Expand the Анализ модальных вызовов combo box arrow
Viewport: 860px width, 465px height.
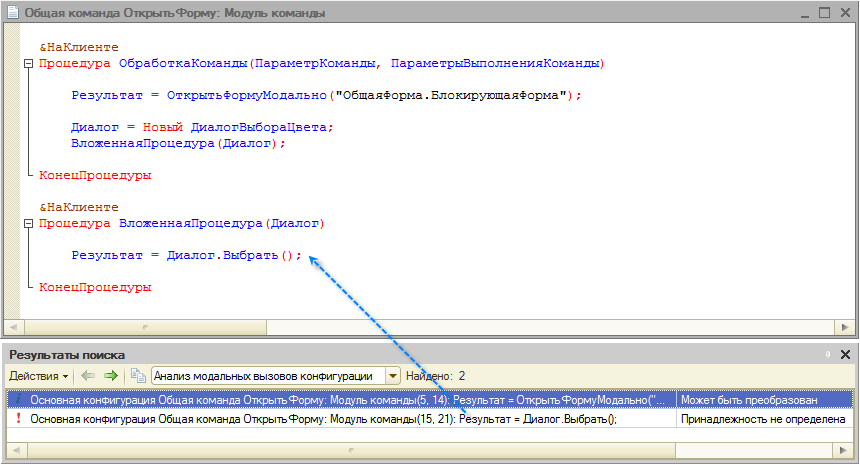(392, 375)
